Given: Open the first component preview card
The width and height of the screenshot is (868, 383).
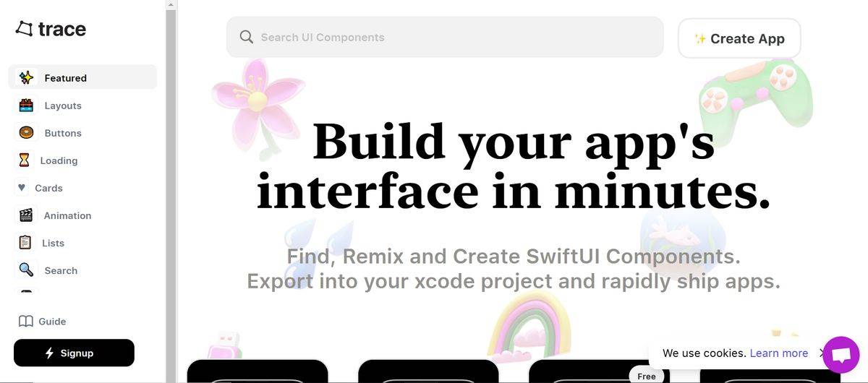Looking at the screenshot, I should tap(258, 371).
